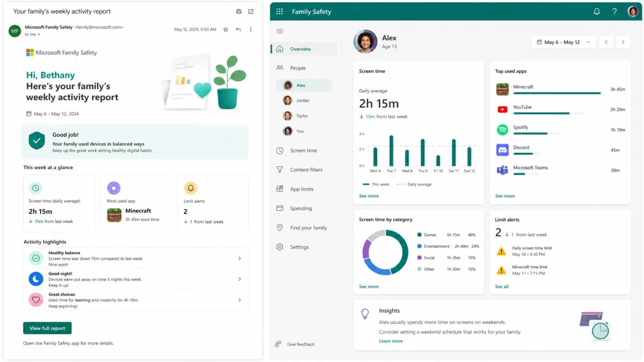Viewport: 644px width, 362px height.
Task: Click the Minecraft app icon in Top used apps
Action: [502, 89]
